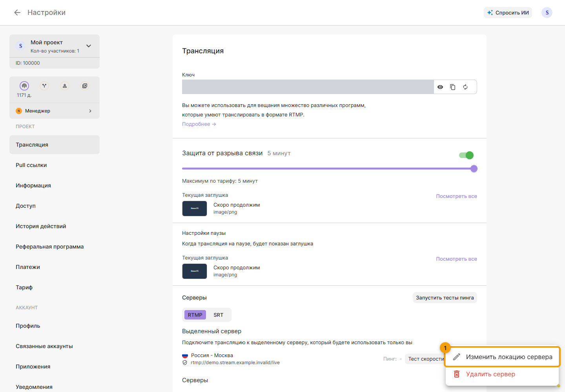565x392 pixels.
Task: Choose Изменить локацию сервера from the menu
Action: click(x=502, y=357)
